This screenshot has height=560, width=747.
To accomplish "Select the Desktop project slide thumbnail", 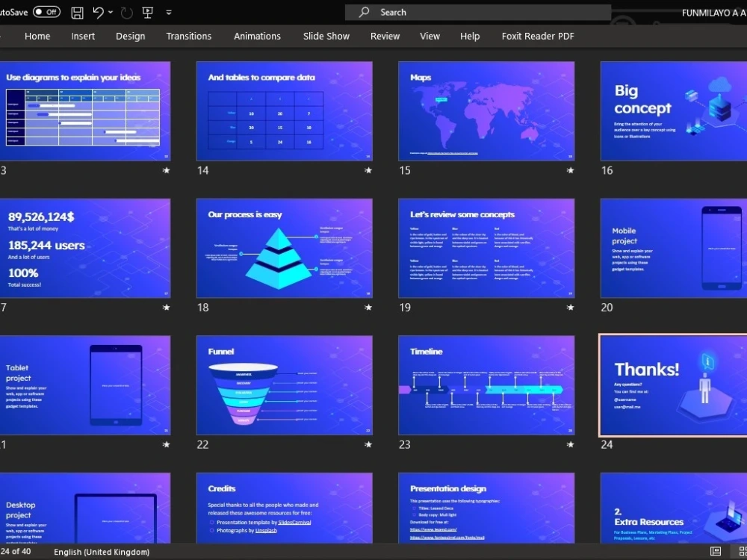I will point(85,508).
